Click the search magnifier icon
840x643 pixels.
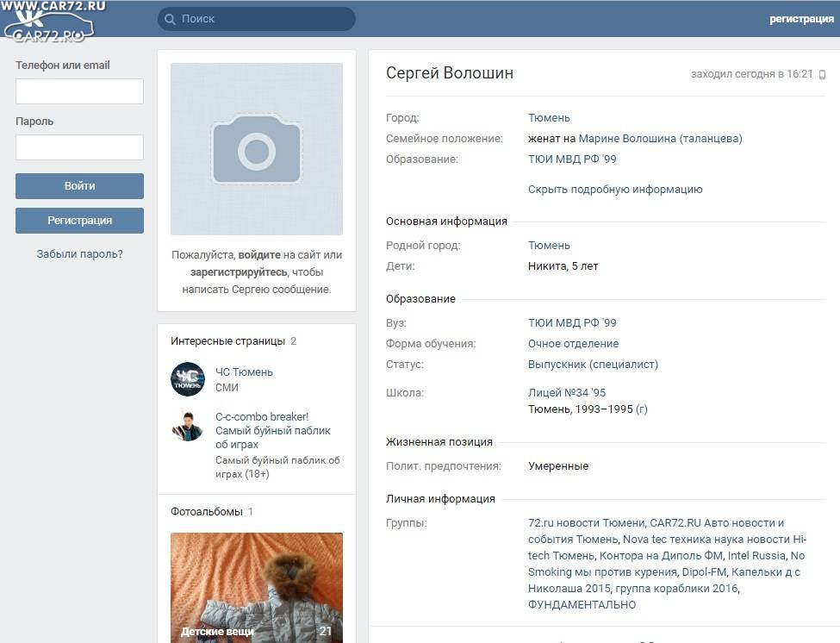point(171,19)
